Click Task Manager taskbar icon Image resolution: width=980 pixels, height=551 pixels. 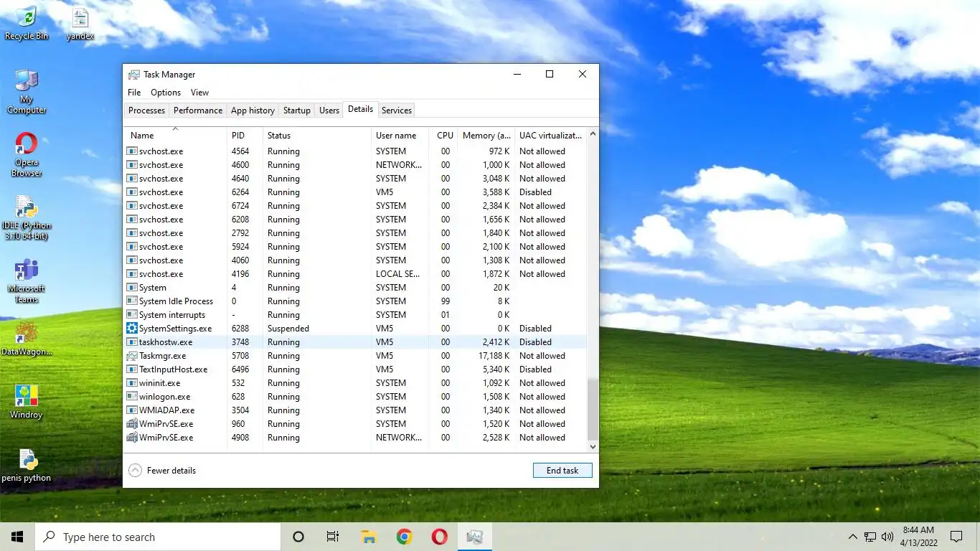coord(474,537)
